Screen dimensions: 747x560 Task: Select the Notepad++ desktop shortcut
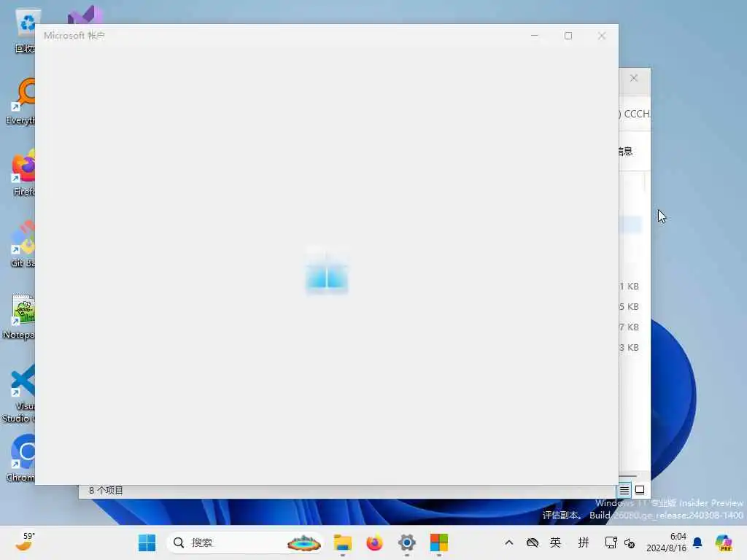(x=19, y=316)
